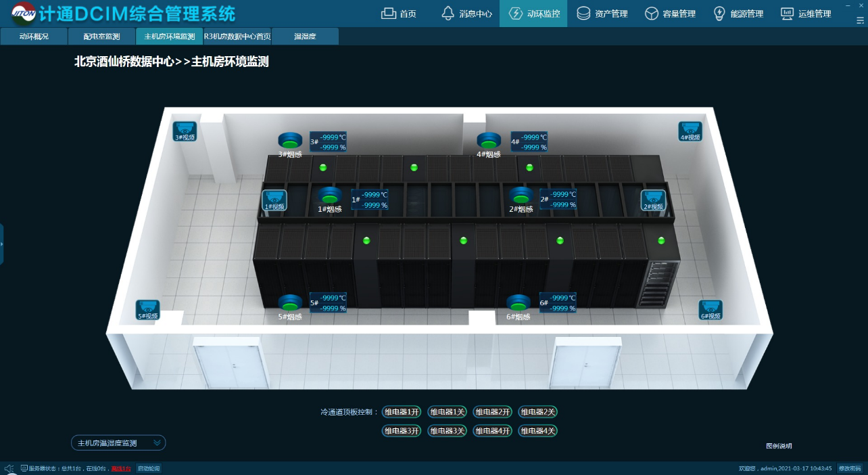This screenshot has width=868, height=475.
Task: Turn on relay with 继电器1开
Action: (x=402, y=412)
